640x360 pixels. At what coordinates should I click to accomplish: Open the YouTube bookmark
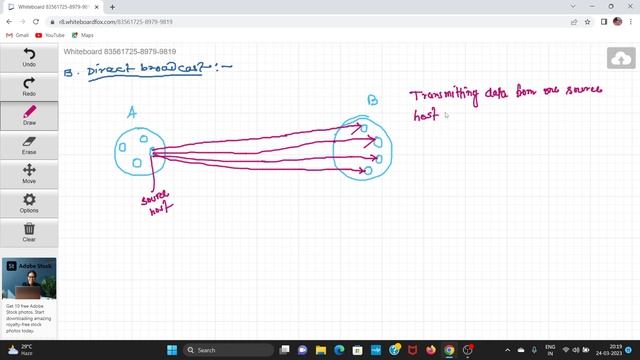pyautogui.click(x=50, y=36)
